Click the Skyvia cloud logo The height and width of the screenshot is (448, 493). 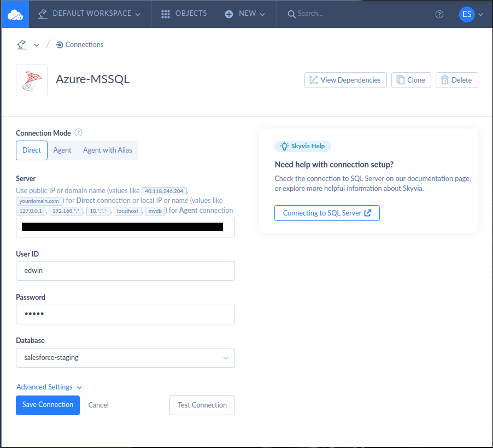pyautogui.click(x=14, y=14)
